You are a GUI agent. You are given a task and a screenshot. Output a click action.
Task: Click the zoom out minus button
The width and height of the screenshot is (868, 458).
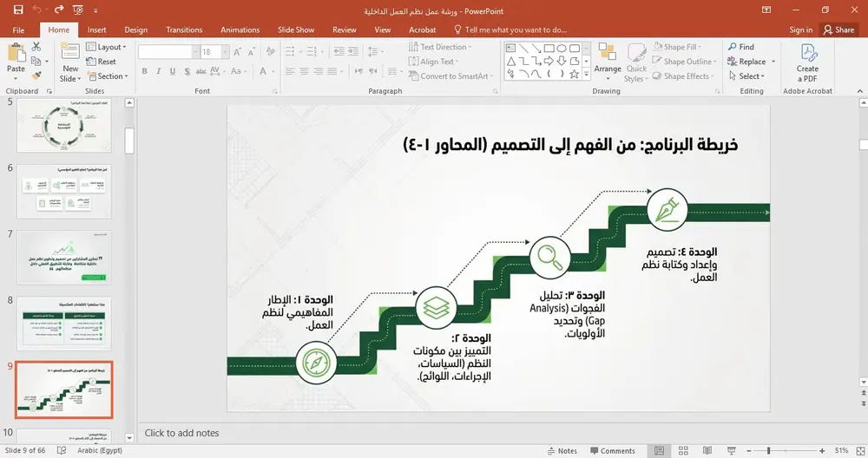[x=749, y=451]
